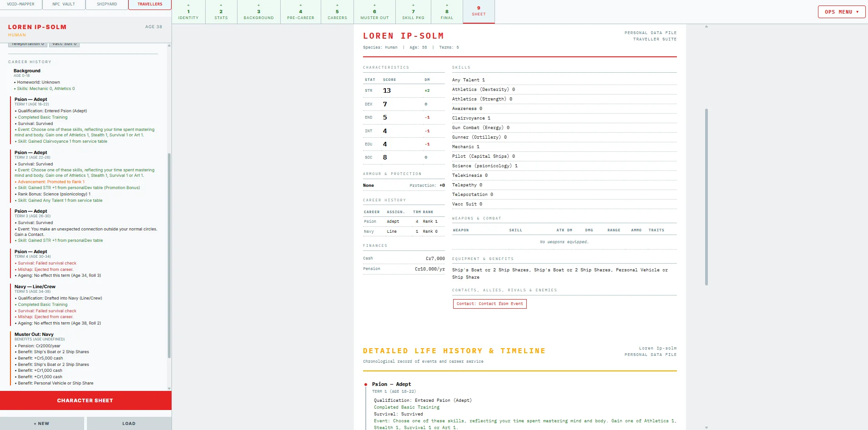Click the LOREN IP-SOLM sheet title
868x430 pixels.
pos(404,36)
